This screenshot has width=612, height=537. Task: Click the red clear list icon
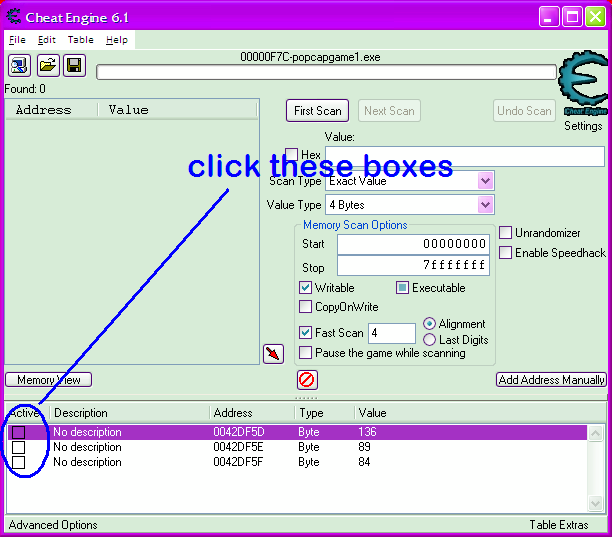307,380
